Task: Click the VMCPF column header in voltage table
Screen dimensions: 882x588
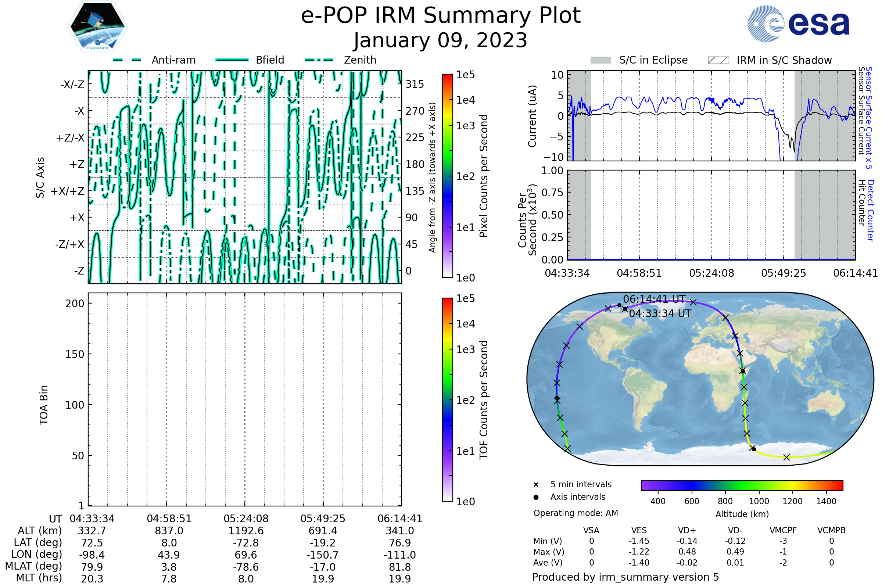Action: tap(783, 530)
